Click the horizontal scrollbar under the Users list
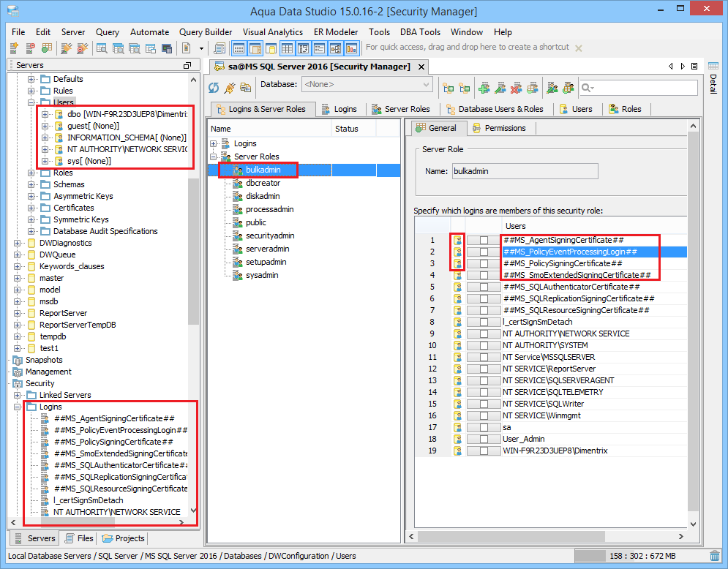The height and width of the screenshot is (569, 728). click(x=511, y=537)
